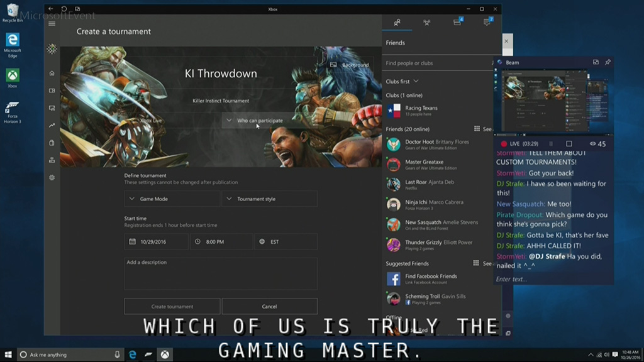Click the Add a description text box

221,273
